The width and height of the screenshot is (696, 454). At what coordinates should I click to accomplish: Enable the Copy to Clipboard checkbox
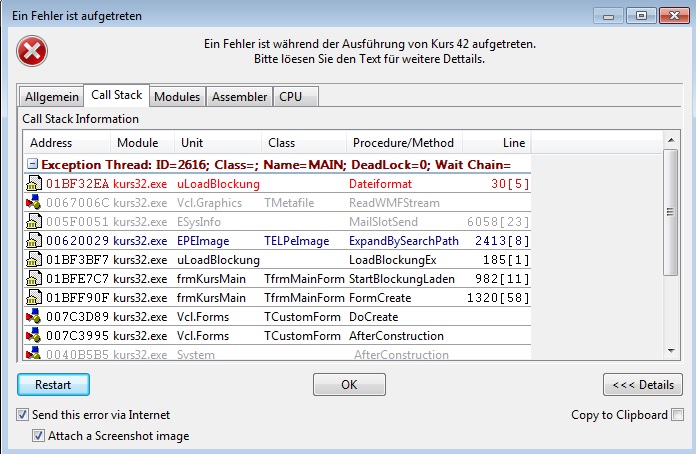[678, 415]
